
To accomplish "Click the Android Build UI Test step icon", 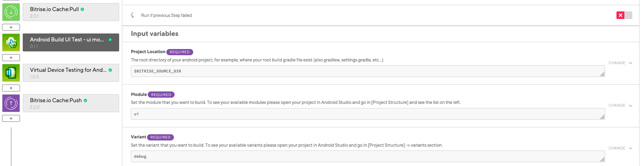I will (x=11, y=42).
